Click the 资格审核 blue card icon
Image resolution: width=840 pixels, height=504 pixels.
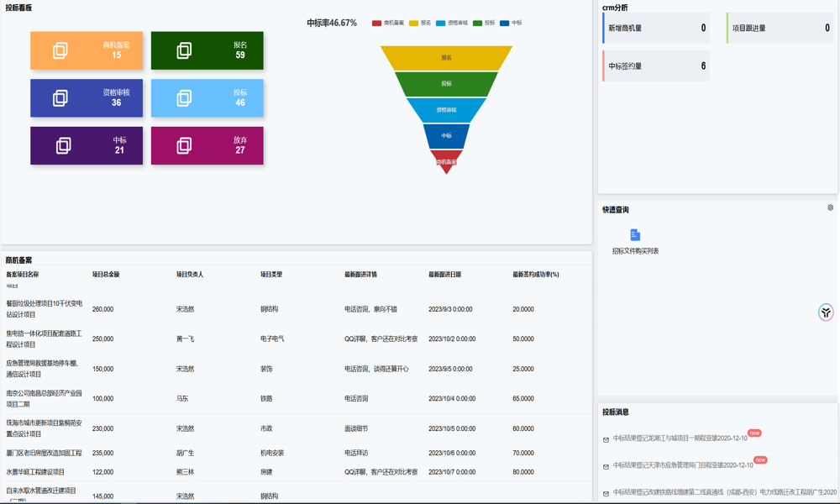[x=60, y=98]
